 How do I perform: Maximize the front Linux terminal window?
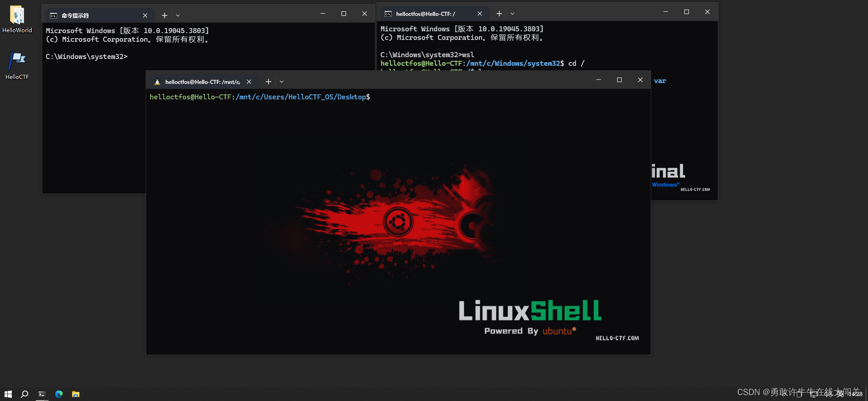tap(619, 80)
